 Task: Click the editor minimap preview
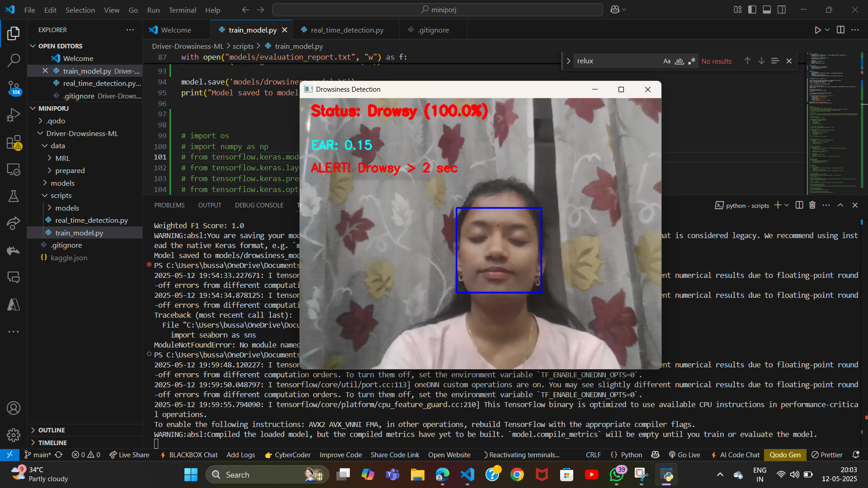pos(833,122)
